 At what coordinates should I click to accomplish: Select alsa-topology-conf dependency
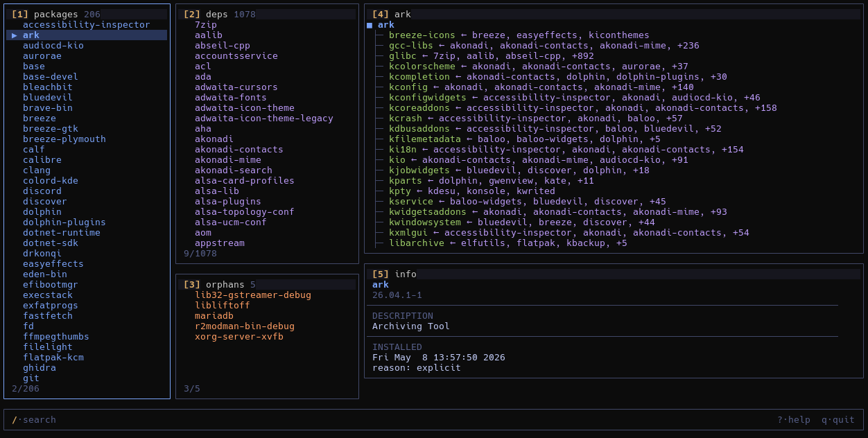(245, 212)
